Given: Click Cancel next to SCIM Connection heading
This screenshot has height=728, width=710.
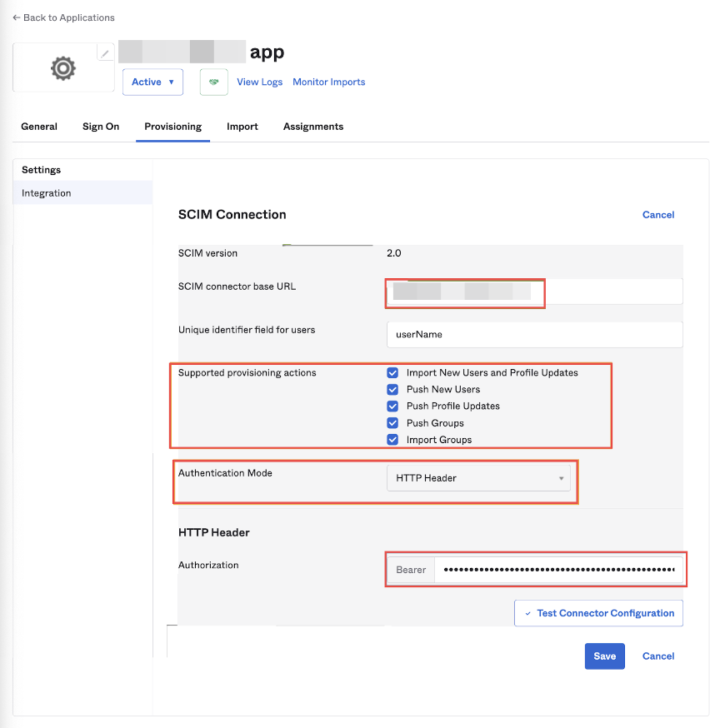Looking at the screenshot, I should (658, 215).
